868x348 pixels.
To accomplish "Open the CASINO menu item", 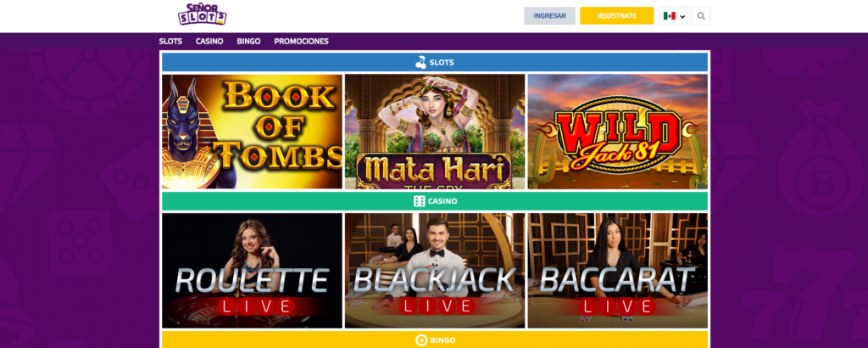I will (x=209, y=41).
